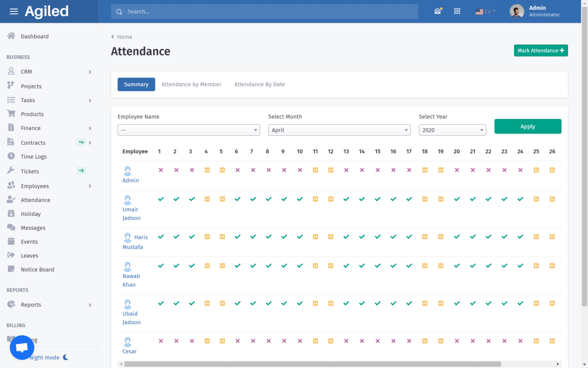Open the apps grid icon
This screenshot has width=588, height=368.
tap(457, 11)
